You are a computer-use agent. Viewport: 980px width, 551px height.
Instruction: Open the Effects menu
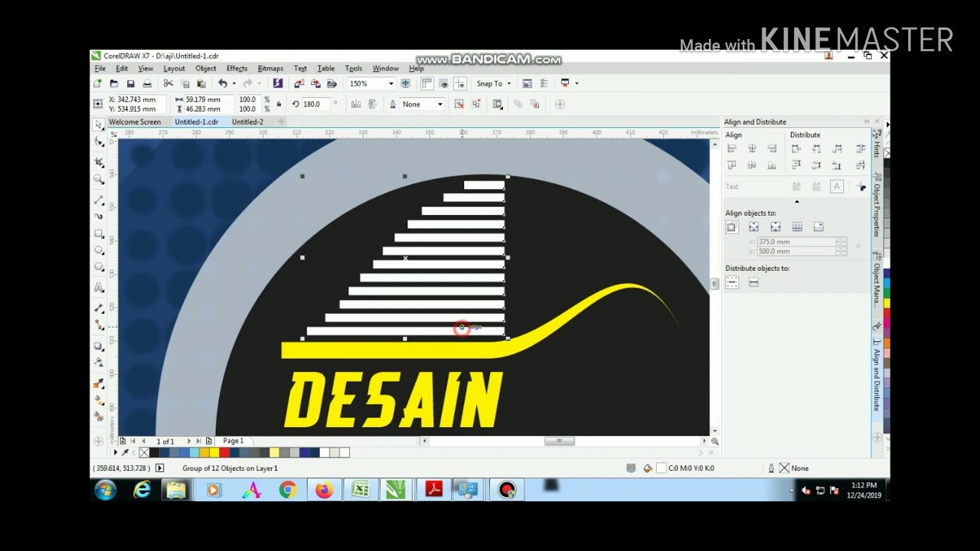pyautogui.click(x=237, y=69)
